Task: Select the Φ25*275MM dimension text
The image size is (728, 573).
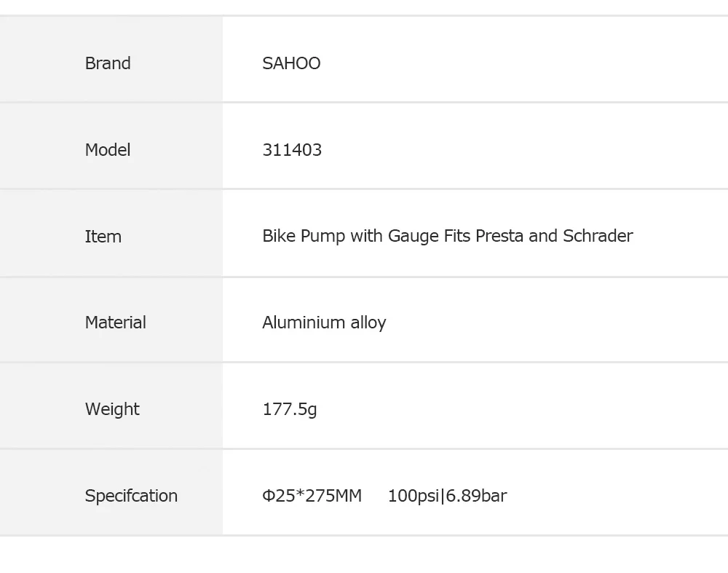Action: [x=312, y=495]
